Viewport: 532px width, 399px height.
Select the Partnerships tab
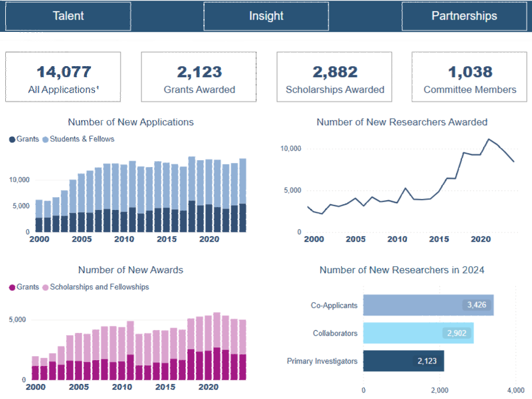pos(464,16)
